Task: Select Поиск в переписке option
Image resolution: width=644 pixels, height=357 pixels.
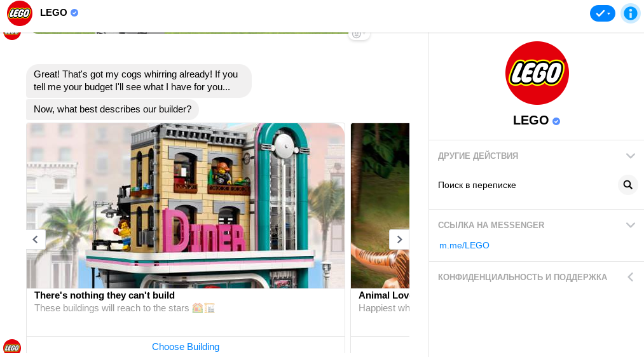Action: pyautogui.click(x=477, y=185)
